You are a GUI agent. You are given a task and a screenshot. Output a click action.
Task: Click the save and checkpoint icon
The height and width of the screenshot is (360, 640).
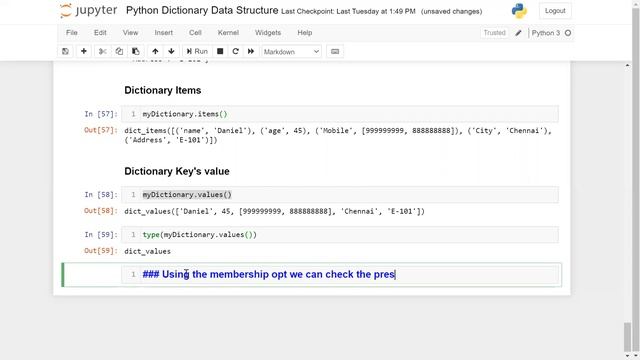point(65,51)
